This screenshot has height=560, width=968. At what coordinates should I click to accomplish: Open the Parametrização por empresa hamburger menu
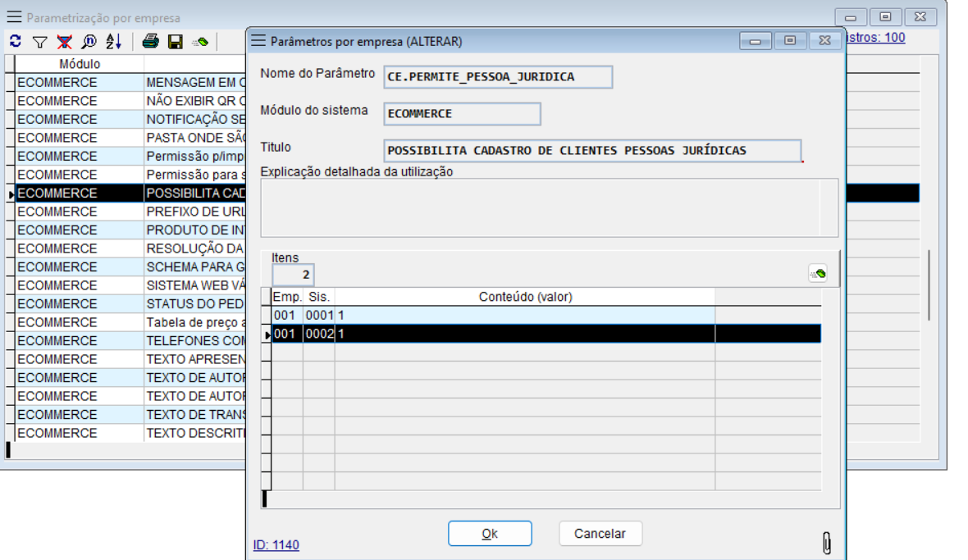tap(15, 17)
